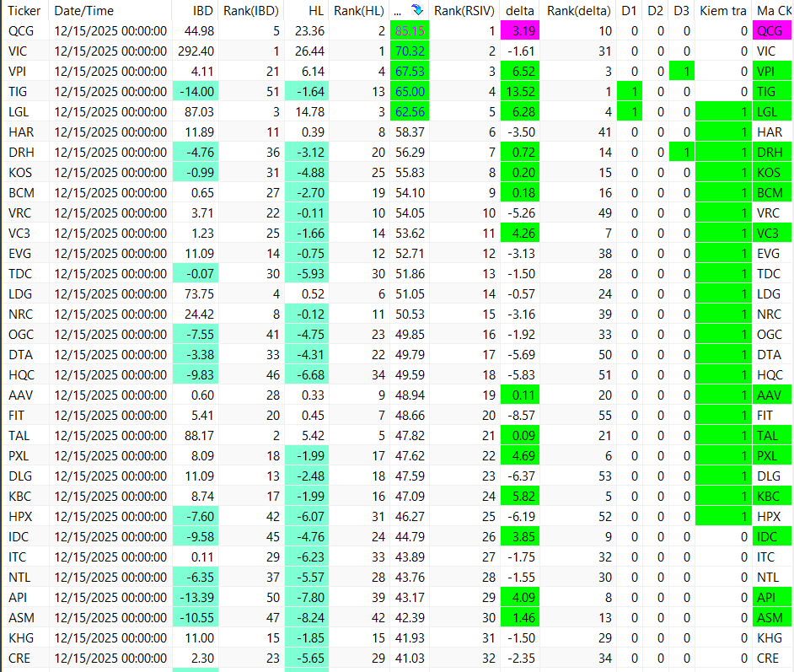Click the Rank(delta) column header
This screenshot has height=672, width=794.
pyautogui.click(x=579, y=10)
